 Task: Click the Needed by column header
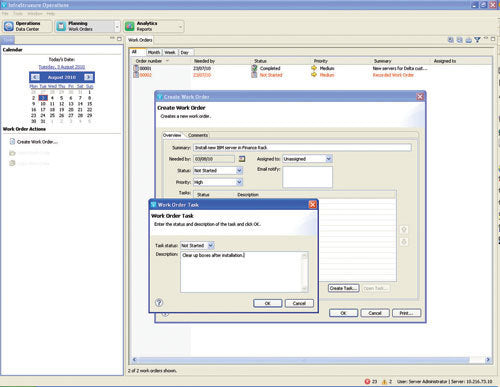[x=204, y=61]
